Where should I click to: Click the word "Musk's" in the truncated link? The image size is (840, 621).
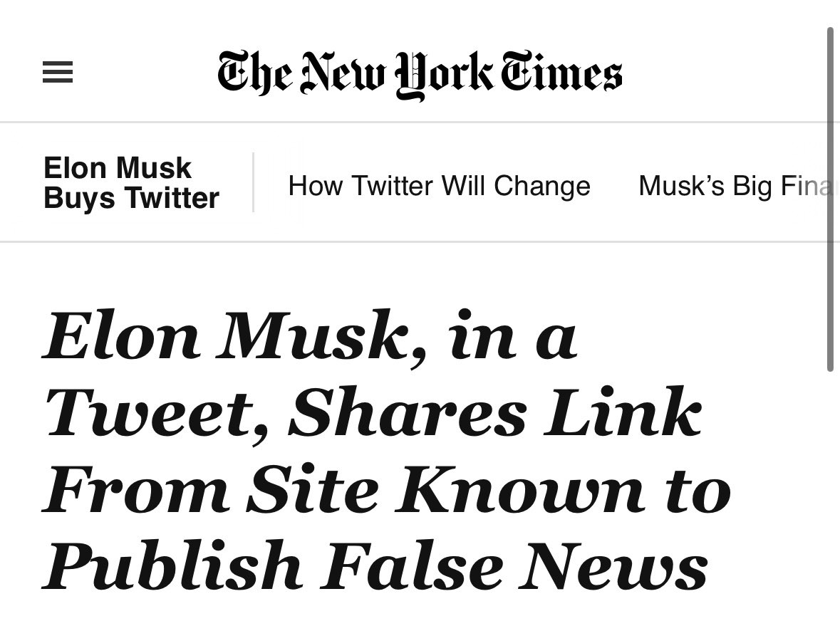(x=682, y=186)
